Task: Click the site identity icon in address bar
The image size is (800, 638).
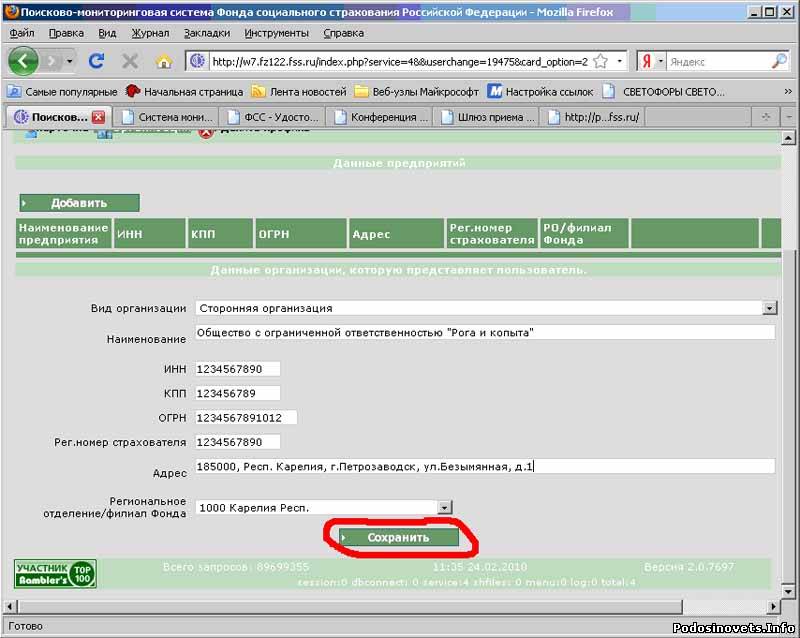Action: pos(197,61)
